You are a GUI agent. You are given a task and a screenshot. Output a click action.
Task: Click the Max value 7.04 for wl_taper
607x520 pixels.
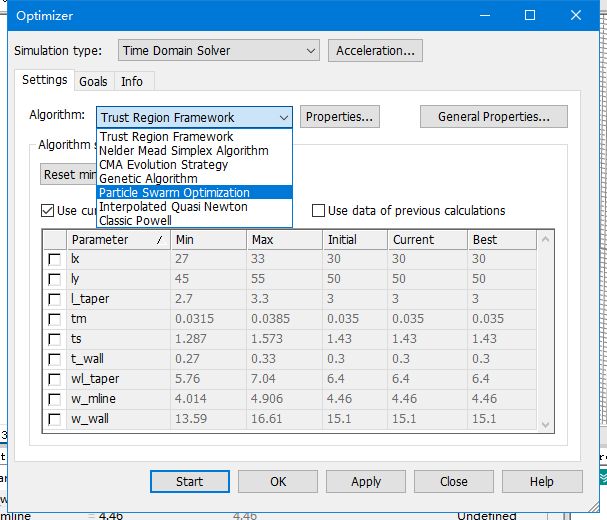(285, 379)
